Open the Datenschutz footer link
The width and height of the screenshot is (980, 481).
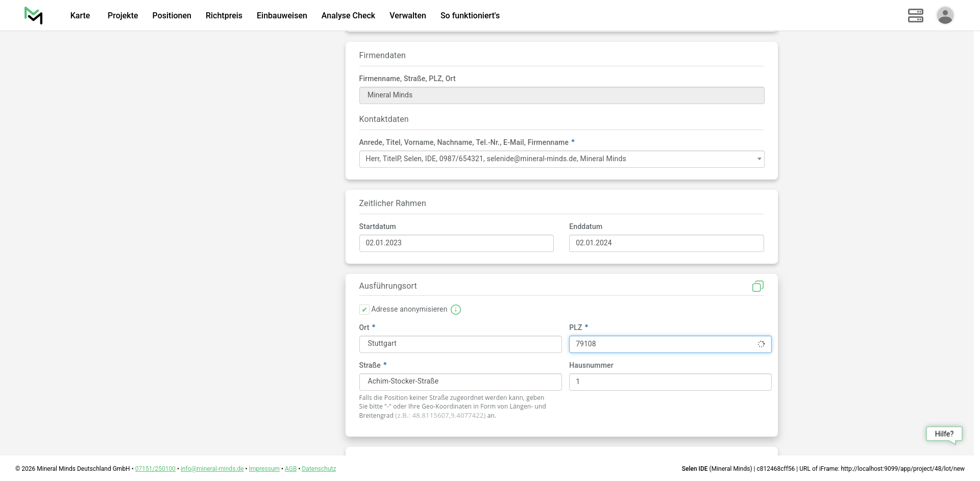point(318,469)
